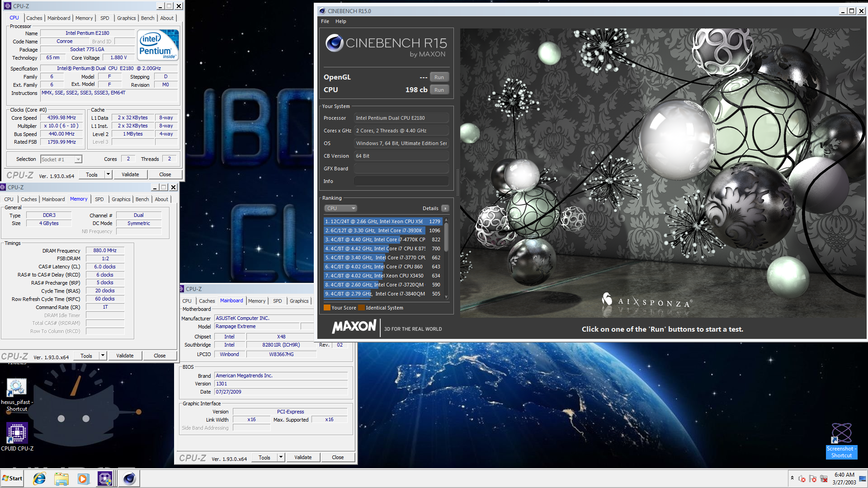868x488 pixels.
Task: Run the OpenGL benchmark
Action: tap(439, 77)
